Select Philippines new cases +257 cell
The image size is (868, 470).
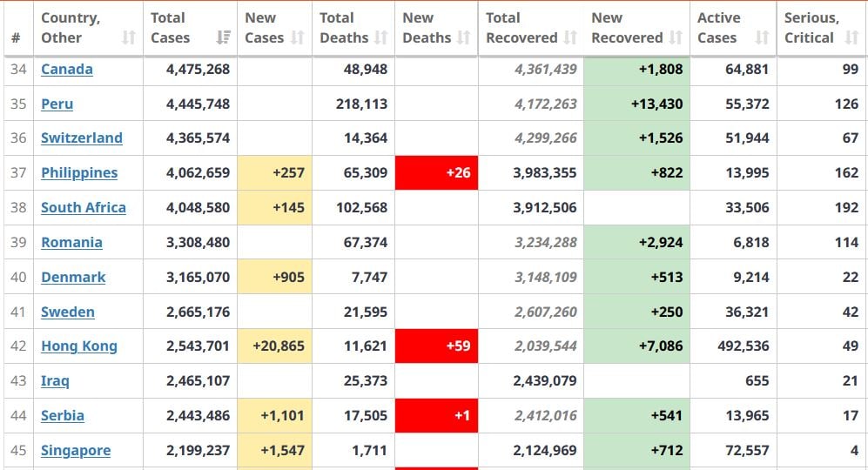(274, 172)
